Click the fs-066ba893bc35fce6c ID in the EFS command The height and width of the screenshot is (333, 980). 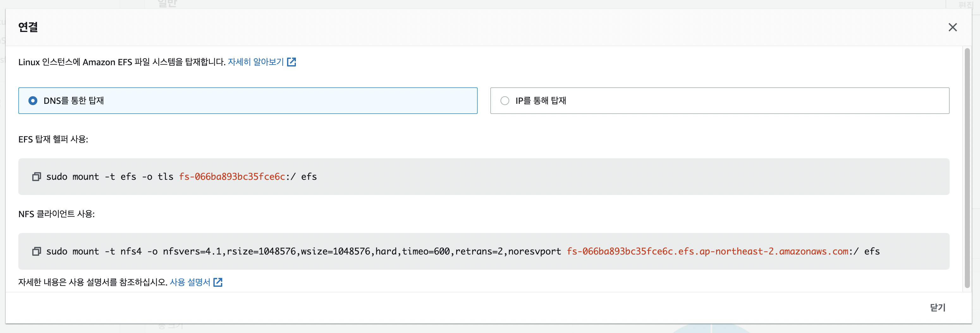pyautogui.click(x=232, y=177)
